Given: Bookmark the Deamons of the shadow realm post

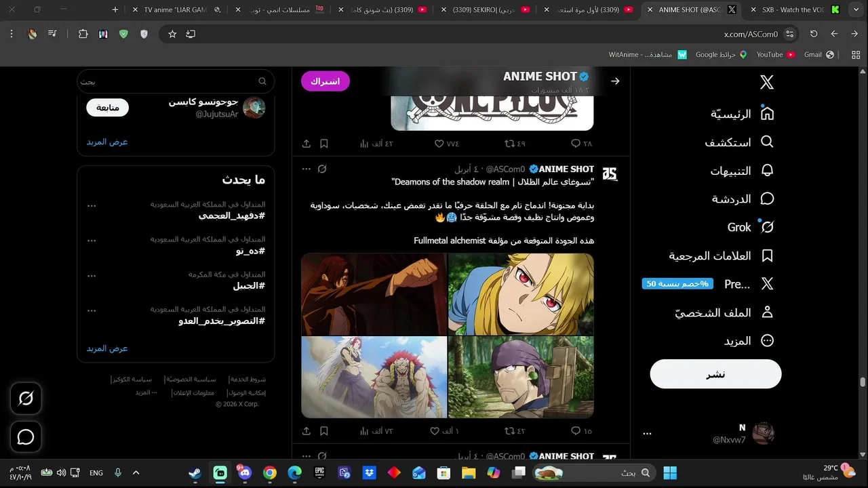Looking at the screenshot, I should (x=324, y=431).
